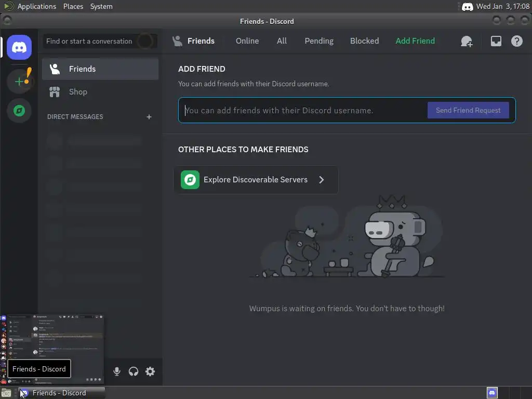
Task: Create DM with plus next to Direct Messages
Action: tap(149, 117)
